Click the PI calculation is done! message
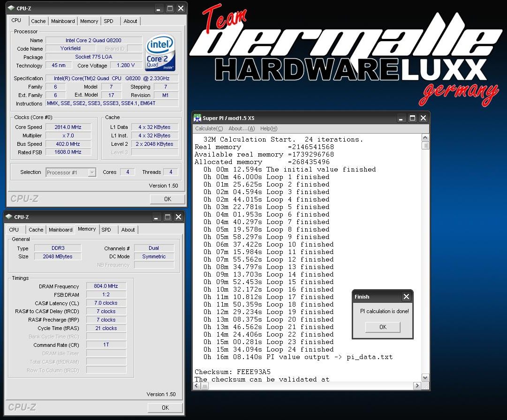Viewport: 507px width, 420px height. coord(385,311)
